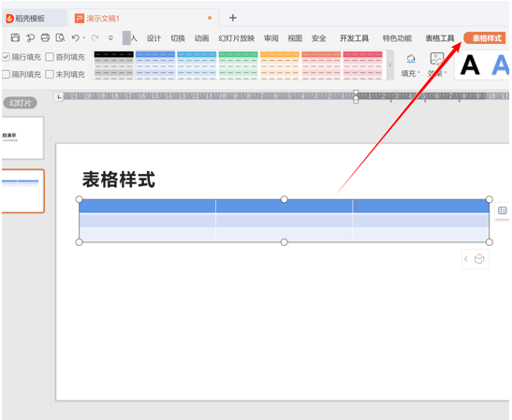
Task: Enable the 隔列填充 checkbox
Action: [6, 75]
